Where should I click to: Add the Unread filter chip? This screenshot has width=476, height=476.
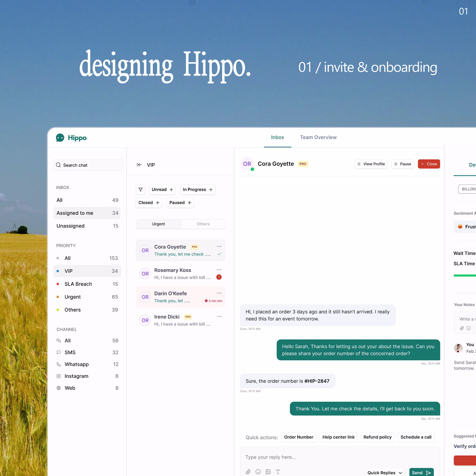click(162, 190)
